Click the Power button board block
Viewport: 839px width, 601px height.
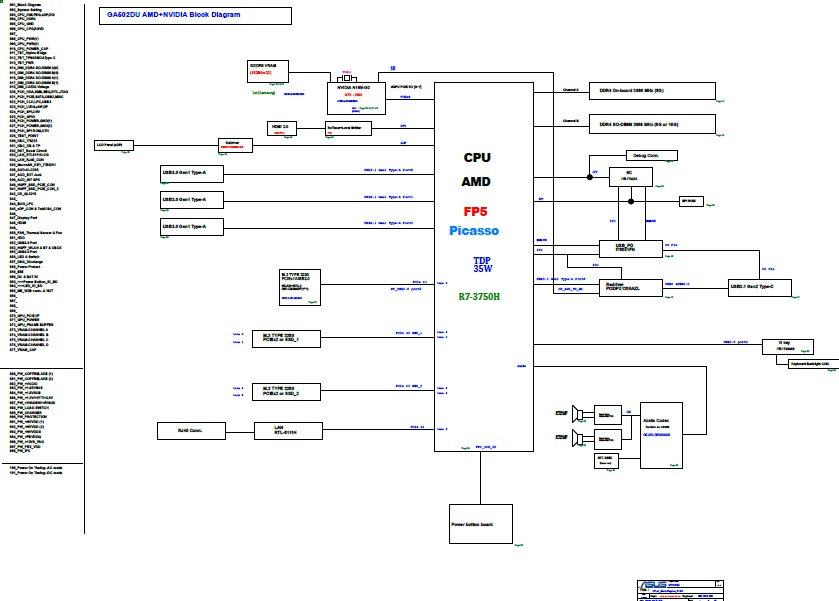point(480,524)
